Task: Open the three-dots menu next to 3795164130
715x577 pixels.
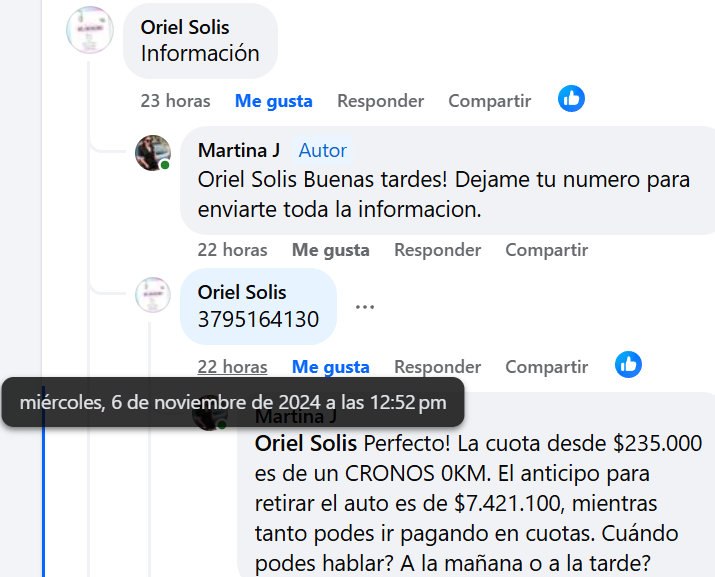Action: (365, 307)
